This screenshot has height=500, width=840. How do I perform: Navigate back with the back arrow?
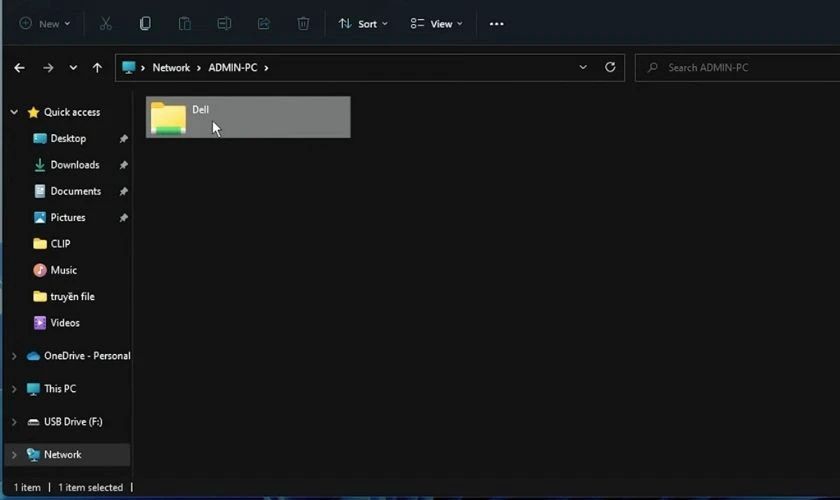[x=19, y=67]
